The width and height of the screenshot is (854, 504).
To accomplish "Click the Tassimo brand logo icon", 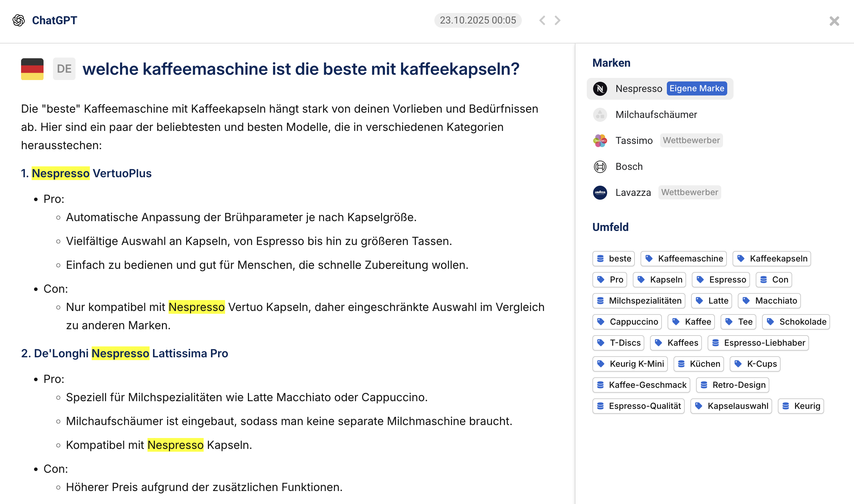I will tap(600, 141).
